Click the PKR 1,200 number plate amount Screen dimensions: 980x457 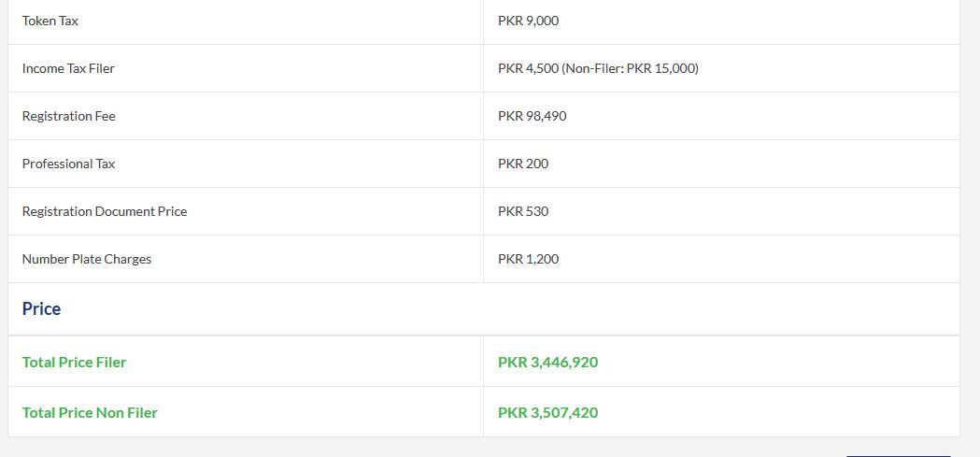point(528,259)
